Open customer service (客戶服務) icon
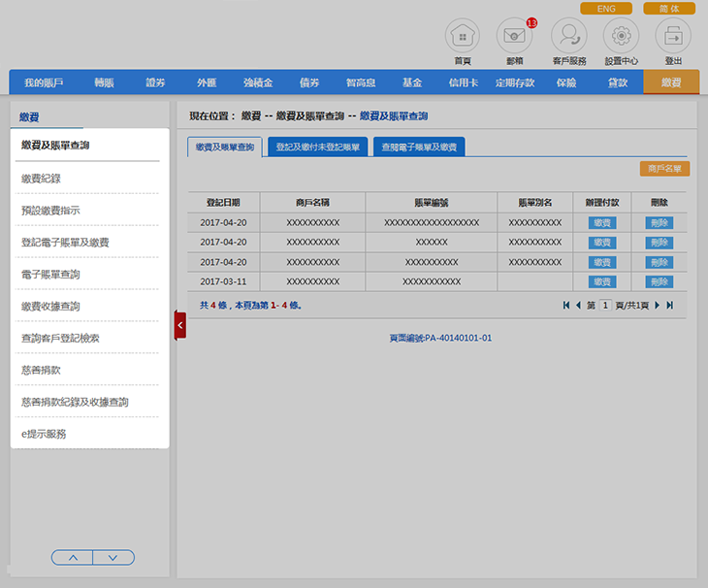This screenshot has width=708, height=588. point(568,36)
